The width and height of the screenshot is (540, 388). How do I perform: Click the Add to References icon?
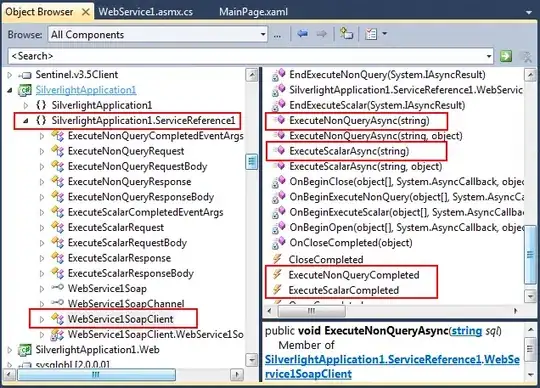click(x=346, y=34)
